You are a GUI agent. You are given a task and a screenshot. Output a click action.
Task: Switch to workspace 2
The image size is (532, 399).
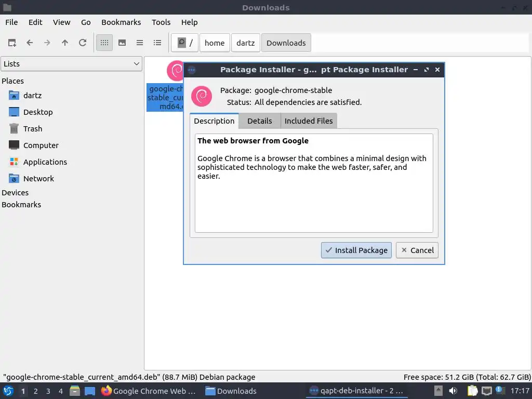point(36,391)
